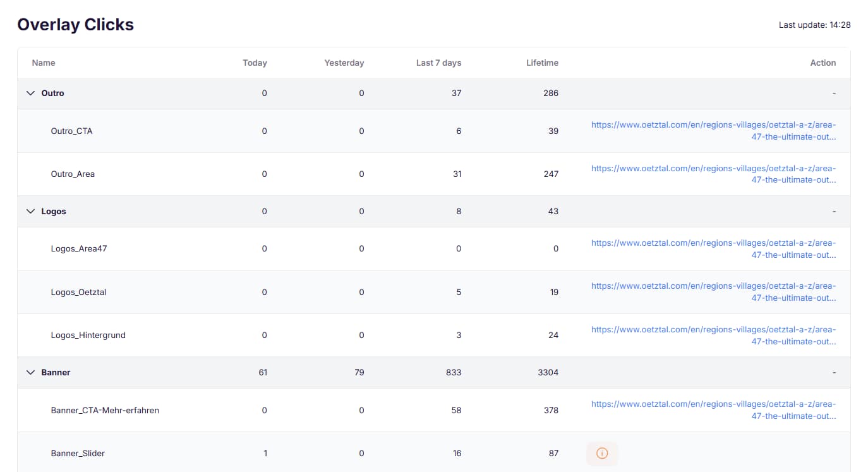The width and height of the screenshot is (868, 472).
Task: Click the Overlay Clicks heading
Action: click(75, 25)
